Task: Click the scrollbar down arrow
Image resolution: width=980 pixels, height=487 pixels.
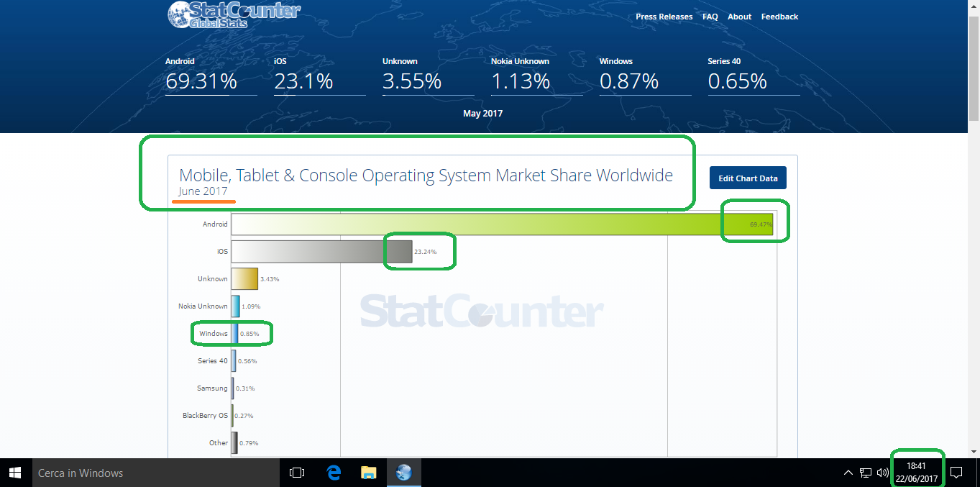Action: [x=974, y=452]
